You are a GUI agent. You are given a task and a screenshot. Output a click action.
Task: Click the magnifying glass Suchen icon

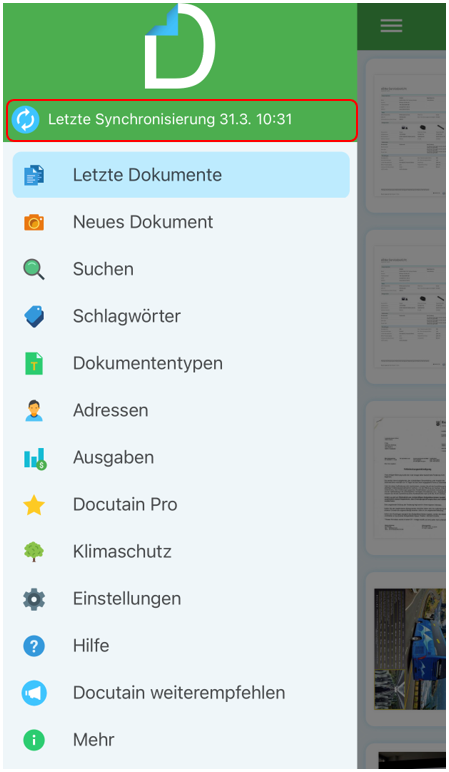tap(34, 269)
